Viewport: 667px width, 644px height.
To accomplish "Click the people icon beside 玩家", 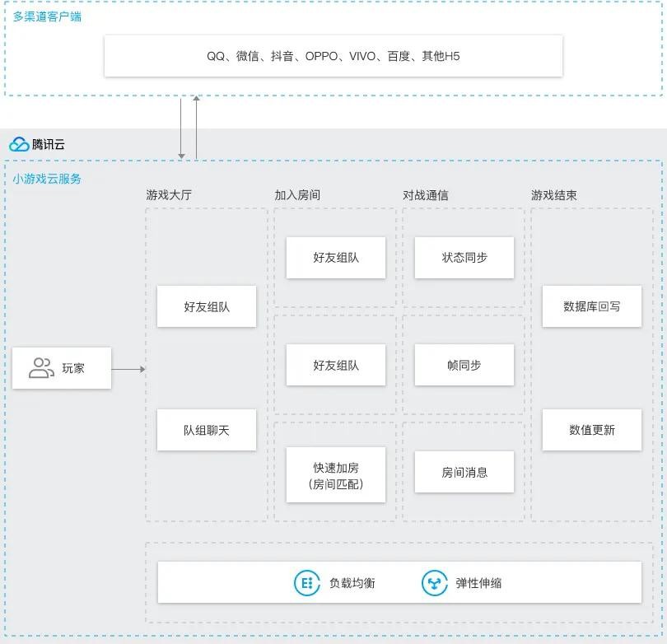I will [x=41, y=368].
